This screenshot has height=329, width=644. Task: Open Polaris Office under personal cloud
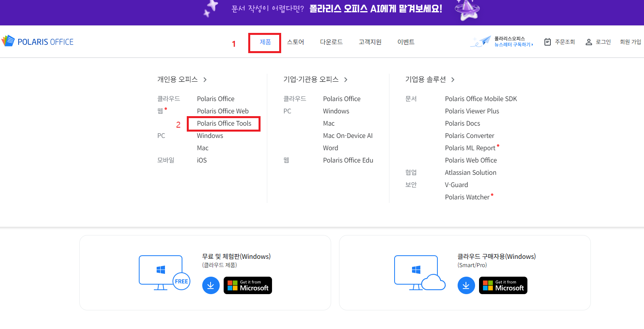coord(216,99)
